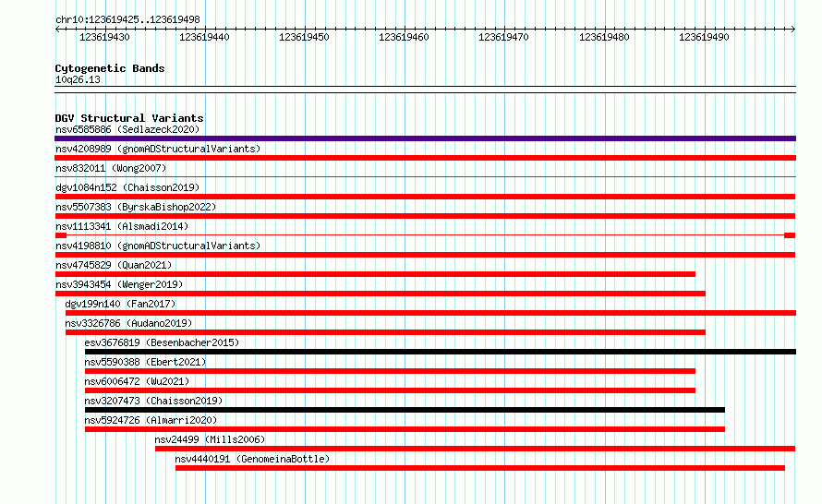Click nsv5507383 (ByrskaBishop2022) label
The height and width of the screenshot is (504, 822).
136,207
